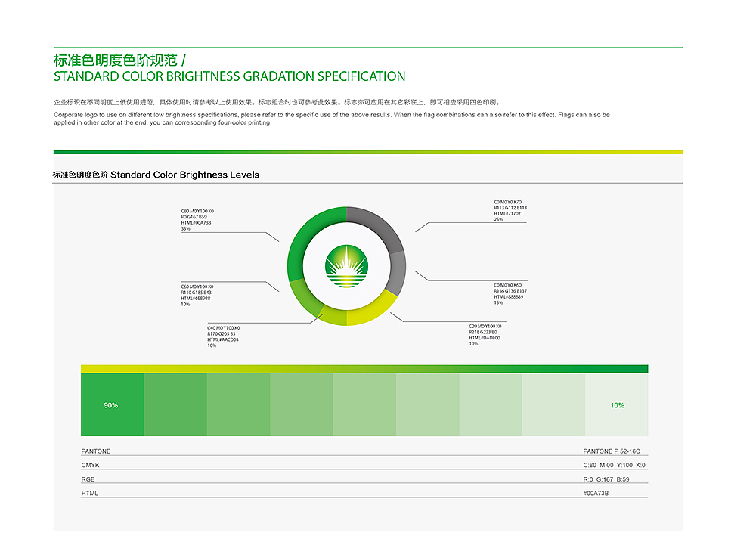Click the 'HTML#888889' callout text

point(508,296)
